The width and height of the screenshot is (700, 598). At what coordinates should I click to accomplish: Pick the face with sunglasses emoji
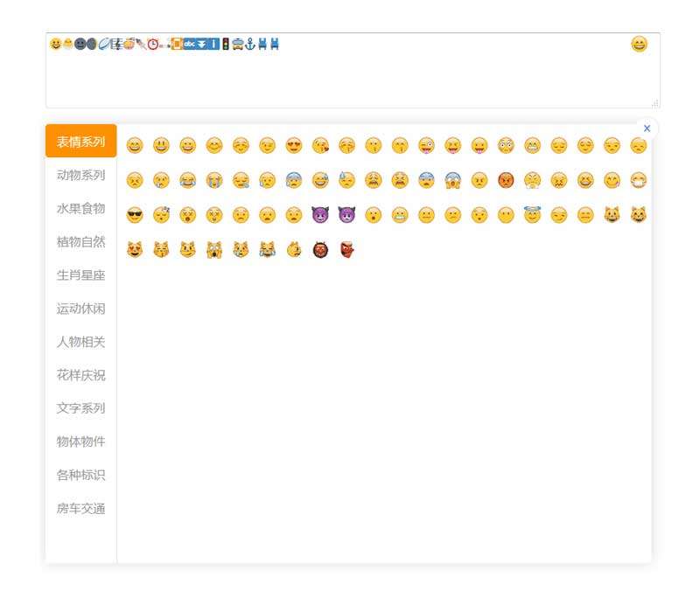tap(134, 215)
